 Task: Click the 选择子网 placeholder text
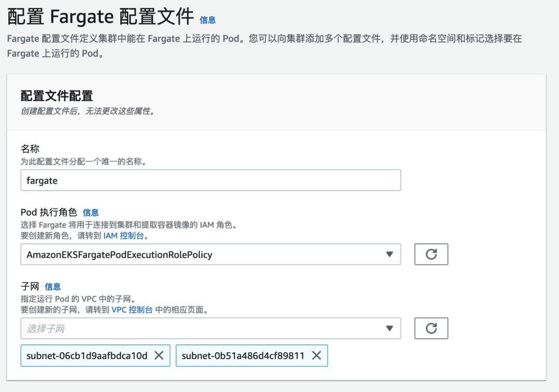click(x=46, y=329)
